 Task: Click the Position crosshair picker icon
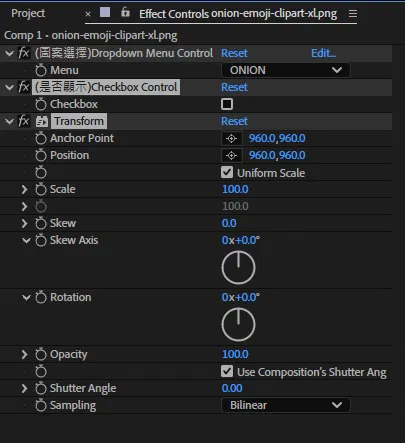(x=232, y=155)
